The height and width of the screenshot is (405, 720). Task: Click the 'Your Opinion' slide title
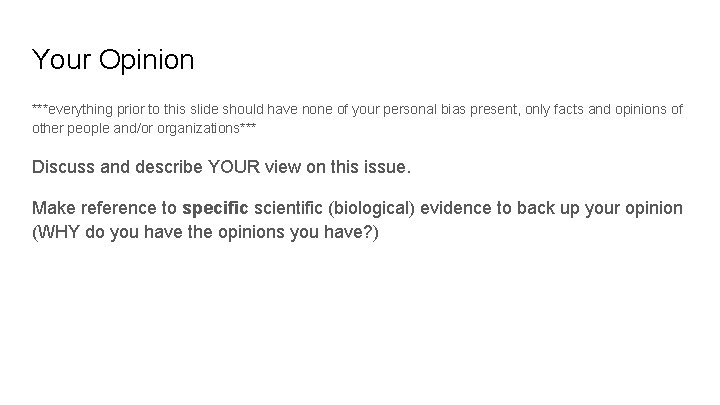[x=113, y=60]
